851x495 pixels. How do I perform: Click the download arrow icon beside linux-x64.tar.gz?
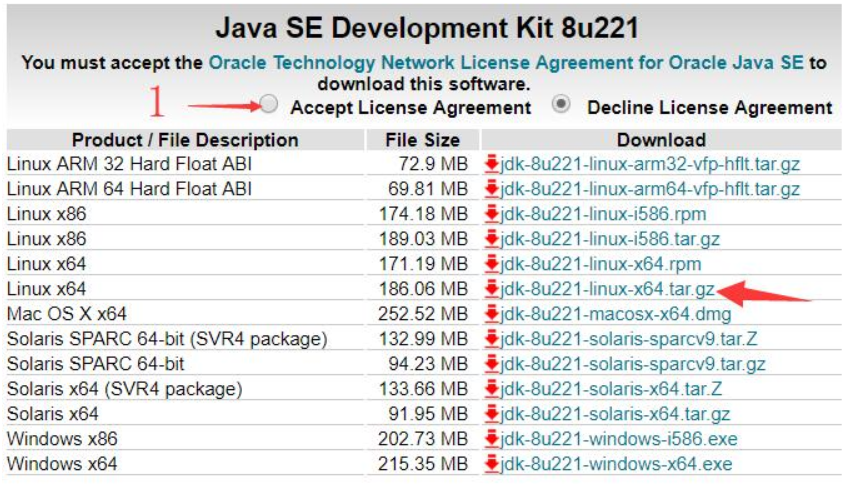[x=492, y=288]
